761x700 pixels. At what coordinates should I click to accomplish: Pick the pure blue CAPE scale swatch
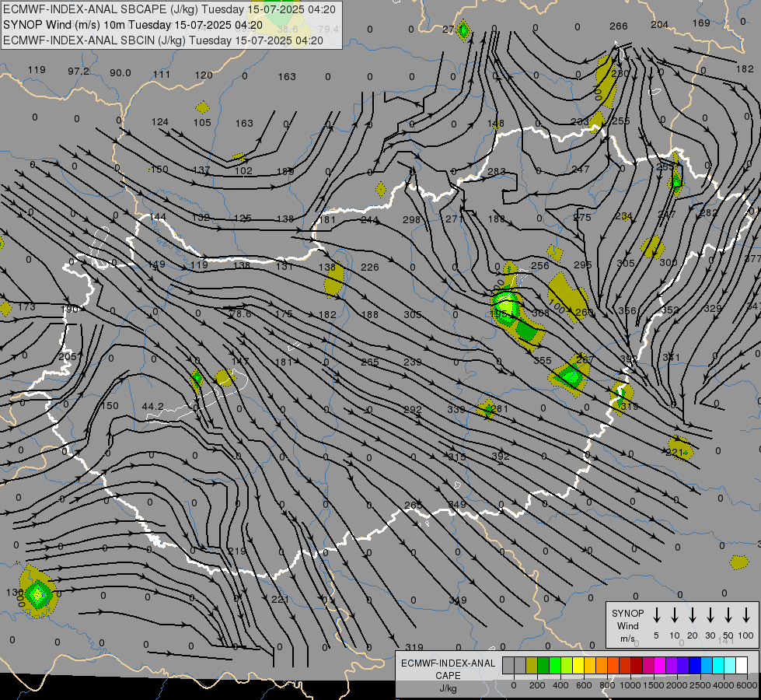click(694, 666)
